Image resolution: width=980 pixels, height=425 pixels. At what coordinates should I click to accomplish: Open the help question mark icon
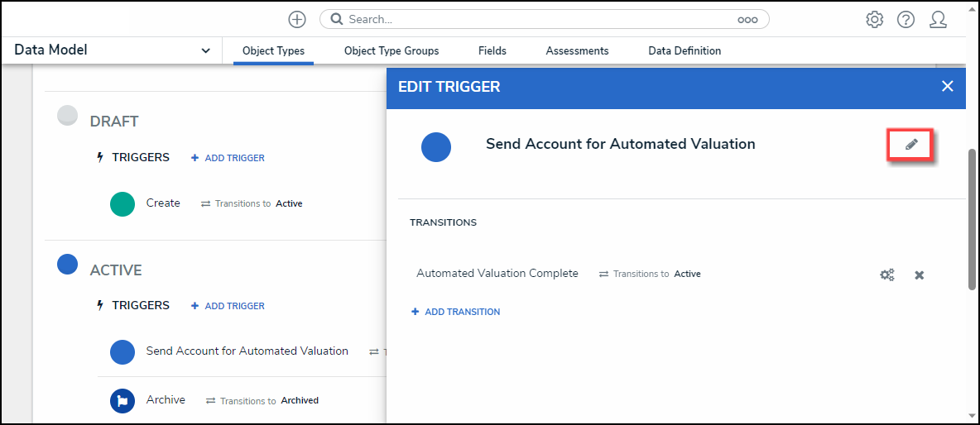click(x=906, y=19)
